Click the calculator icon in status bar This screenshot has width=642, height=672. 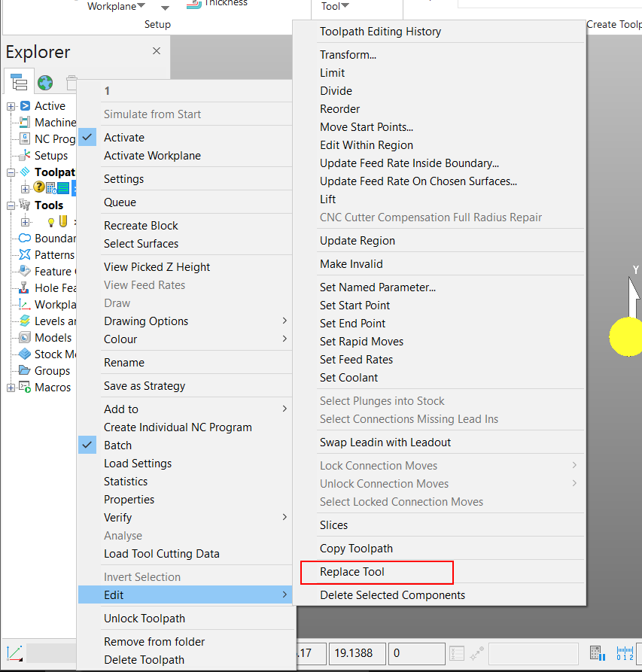[597, 653]
